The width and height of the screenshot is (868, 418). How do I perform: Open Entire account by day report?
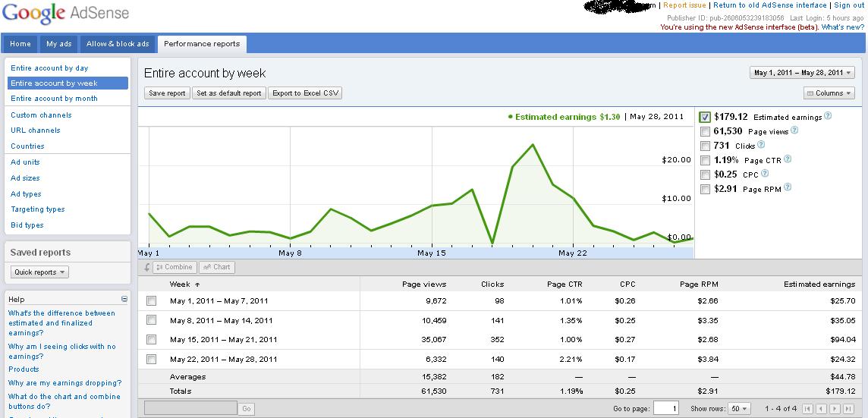point(49,68)
